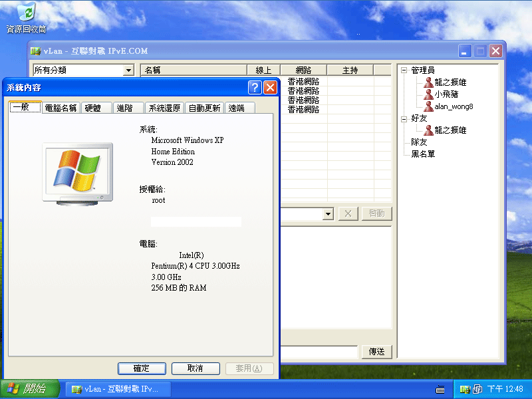Click the disabled X button in vLan
This screenshot has width=532, height=399.
pos(348,213)
